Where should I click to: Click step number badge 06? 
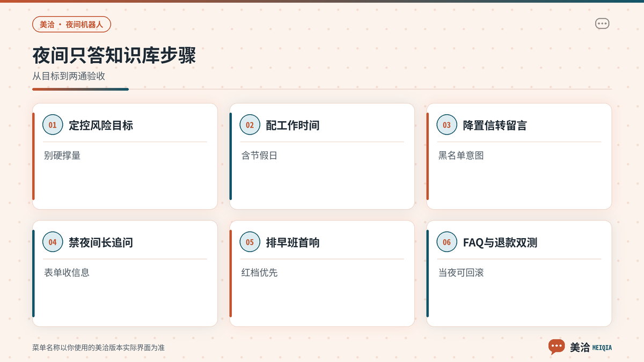[x=447, y=242]
